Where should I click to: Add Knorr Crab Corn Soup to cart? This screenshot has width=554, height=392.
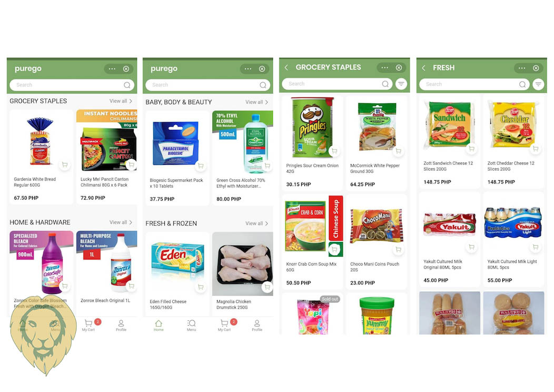point(334,250)
